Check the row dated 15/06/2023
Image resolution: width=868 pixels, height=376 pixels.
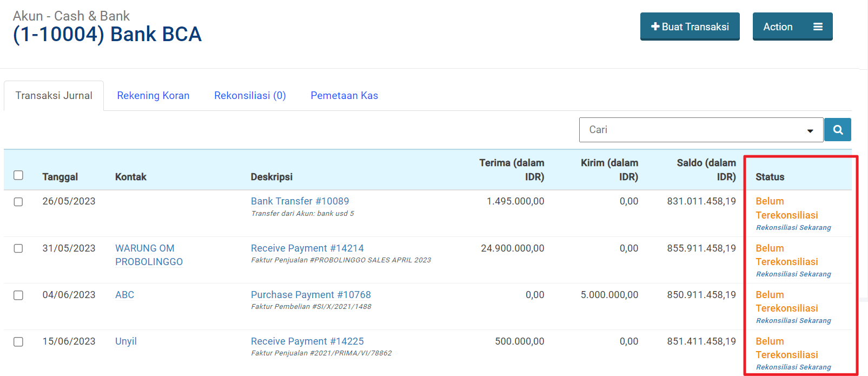18,342
